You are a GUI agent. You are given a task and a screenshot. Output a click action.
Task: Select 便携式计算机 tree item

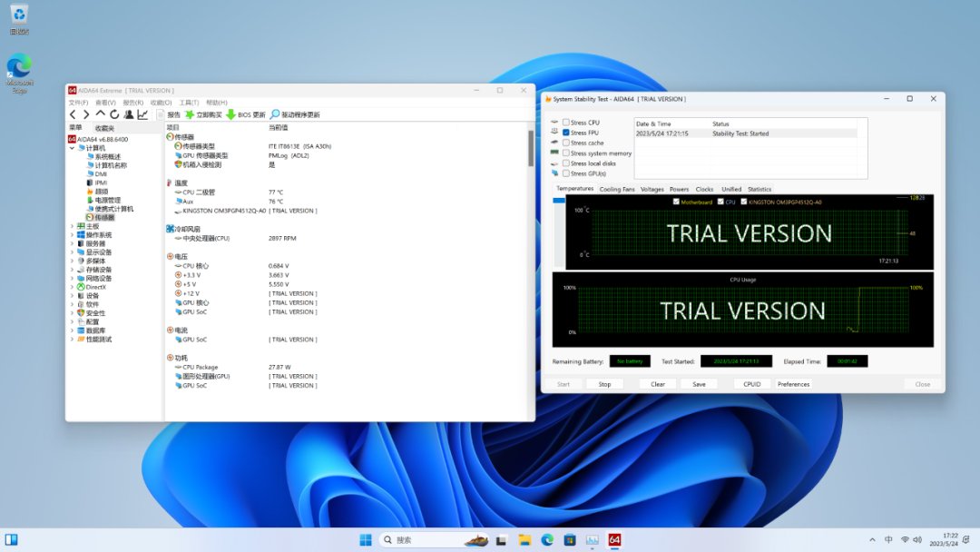coord(113,209)
